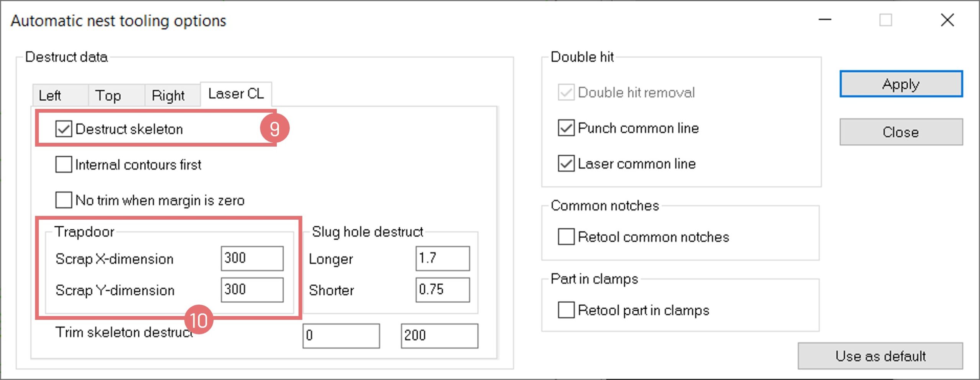Check No trim when margin is zero
Screen dimensions: 980x380
click(64, 200)
